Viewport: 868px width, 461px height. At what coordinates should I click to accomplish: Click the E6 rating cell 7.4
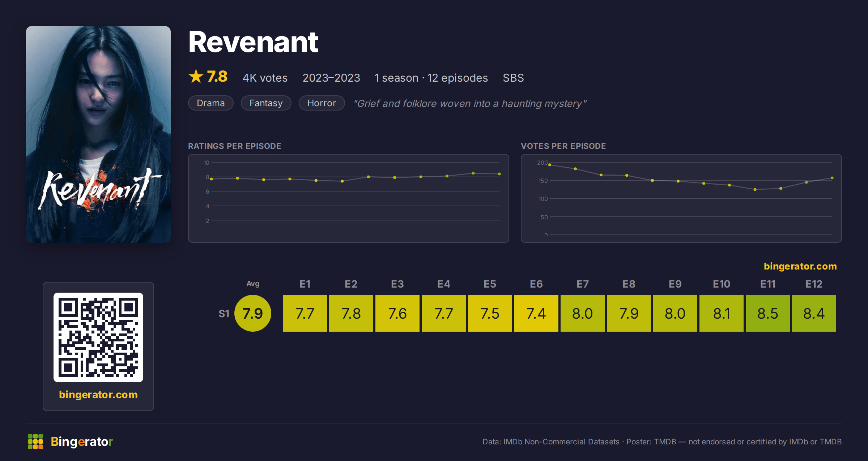point(536,313)
